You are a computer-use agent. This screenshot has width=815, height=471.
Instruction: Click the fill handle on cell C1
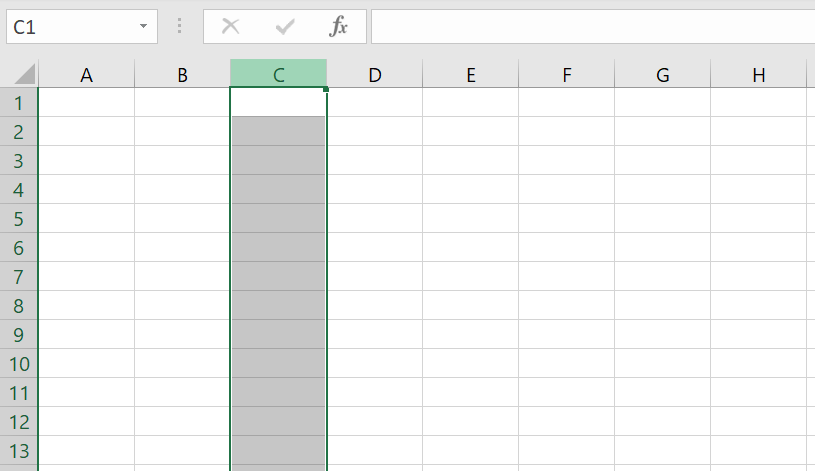pyautogui.click(x=326, y=89)
